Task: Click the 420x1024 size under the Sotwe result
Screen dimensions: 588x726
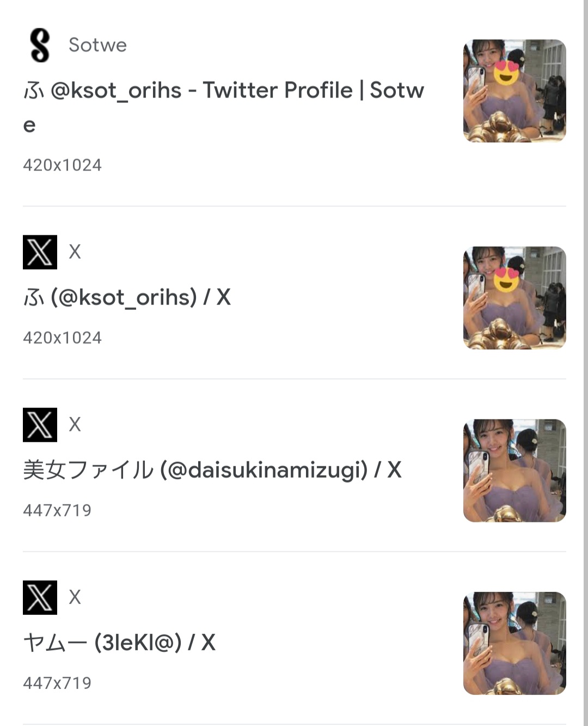Action: point(62,165)
